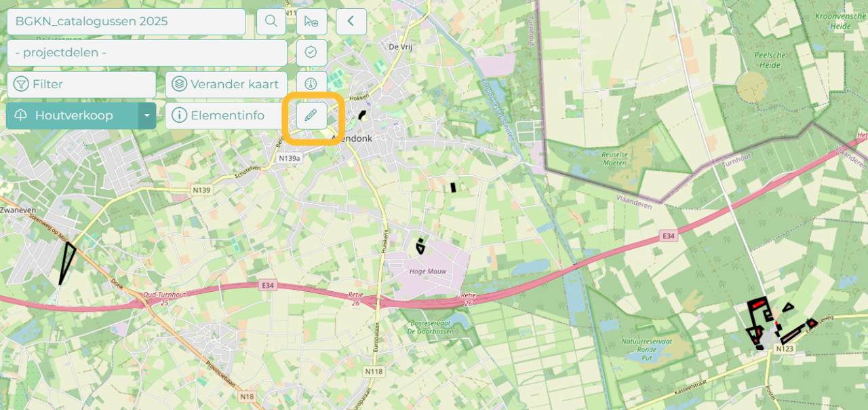The height and width of the screenshot is (410, 868).
Task: Open the pencil edit tool
Action: click(x=311, y=115)
